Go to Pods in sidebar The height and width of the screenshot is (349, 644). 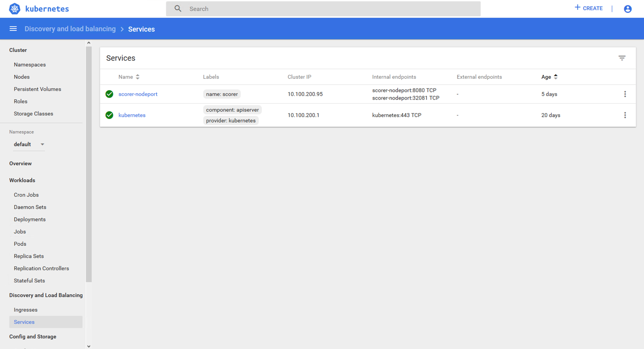(20, 244)
